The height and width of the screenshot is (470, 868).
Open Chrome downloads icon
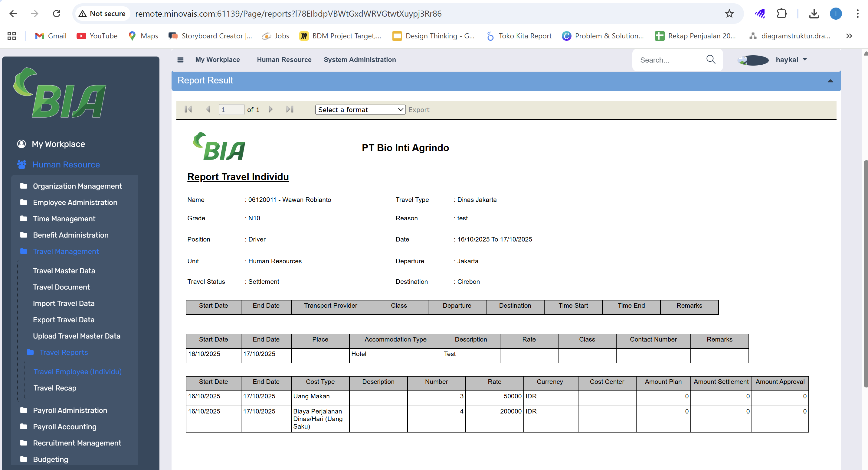point(814,14)
